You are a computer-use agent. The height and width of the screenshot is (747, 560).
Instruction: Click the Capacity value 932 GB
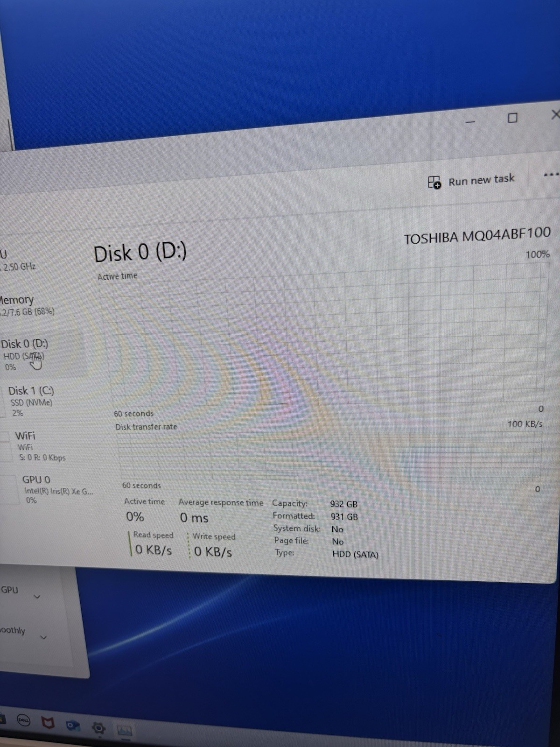coord(344,504)
